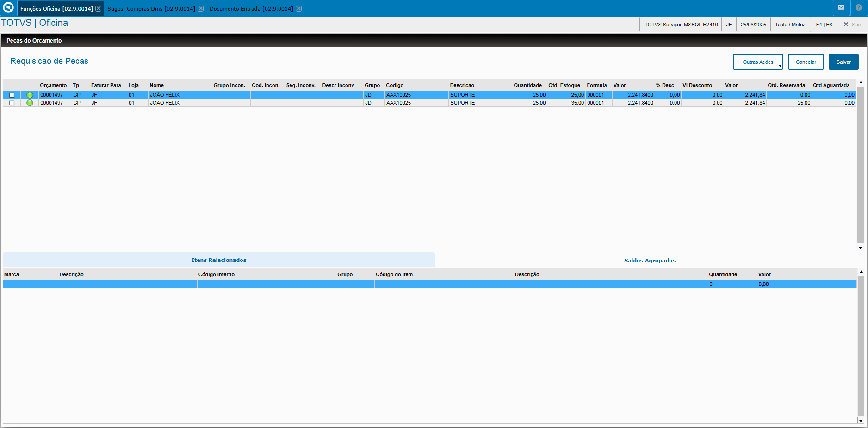Select the second row JOÃO FÉLIX cell

[180, 103]
